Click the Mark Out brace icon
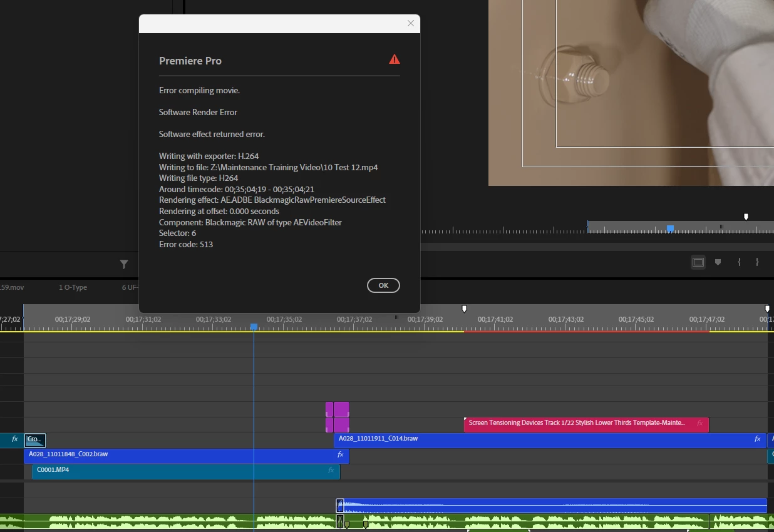 point(757,262)
